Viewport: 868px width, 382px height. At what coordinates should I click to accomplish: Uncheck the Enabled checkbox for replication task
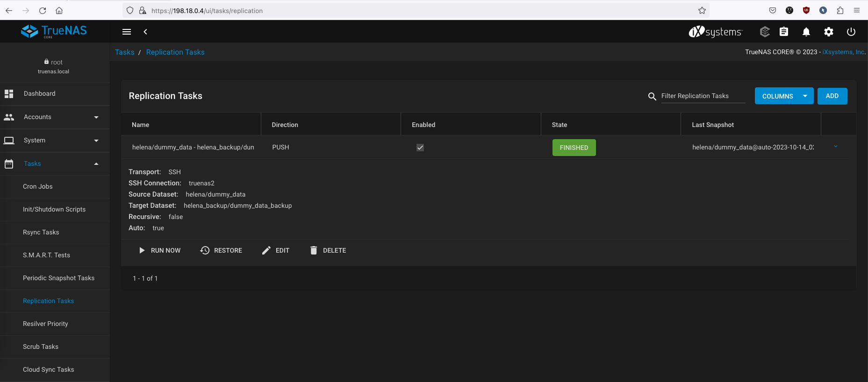click(x=420, y=148)
